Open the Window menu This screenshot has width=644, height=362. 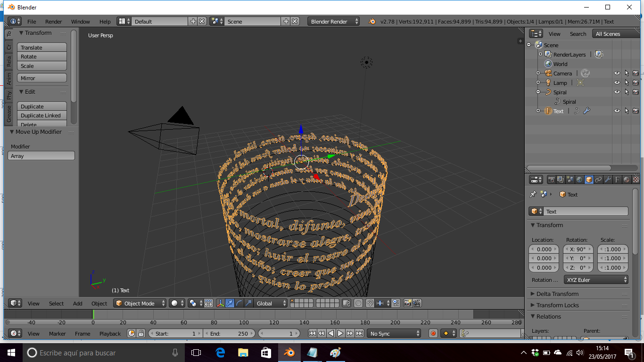tap(81, 21)
